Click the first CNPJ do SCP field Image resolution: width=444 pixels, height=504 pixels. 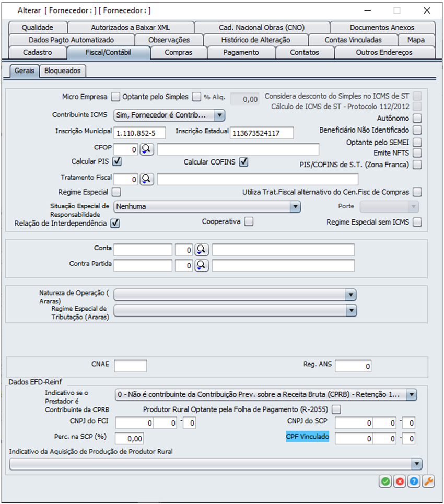coord(354,423)
